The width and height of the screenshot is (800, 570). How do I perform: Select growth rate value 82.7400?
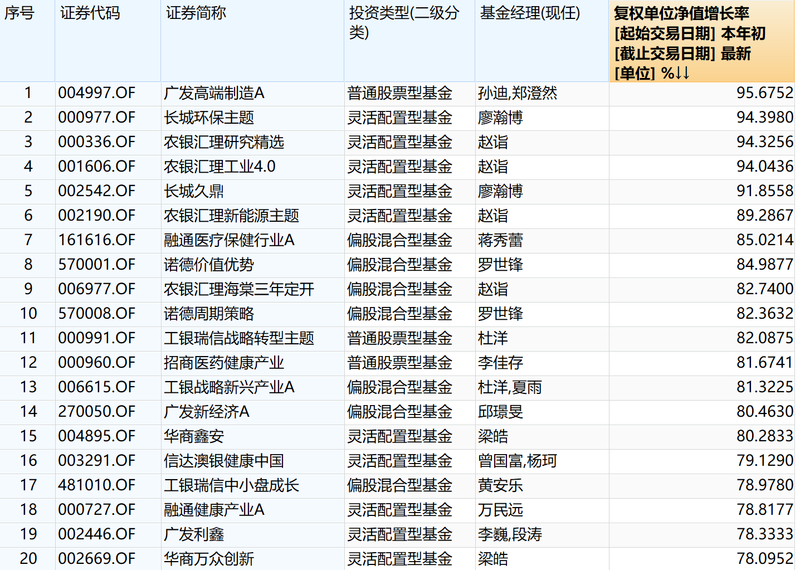pyautogui.click(x=765, y=289)
